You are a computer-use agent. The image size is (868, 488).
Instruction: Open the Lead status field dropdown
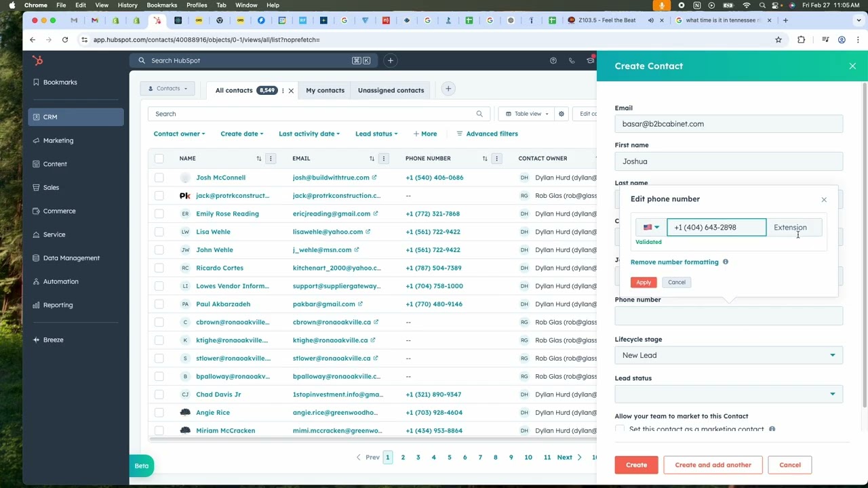click(729, 394)
